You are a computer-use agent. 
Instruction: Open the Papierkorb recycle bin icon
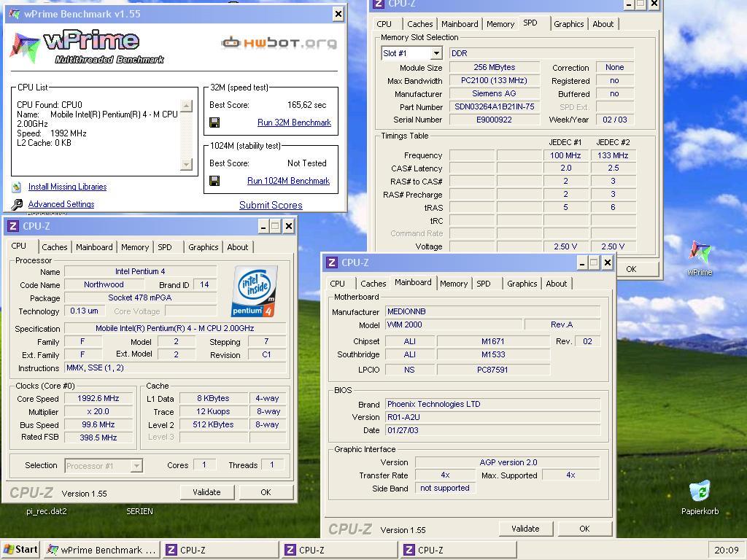(700, 491)
